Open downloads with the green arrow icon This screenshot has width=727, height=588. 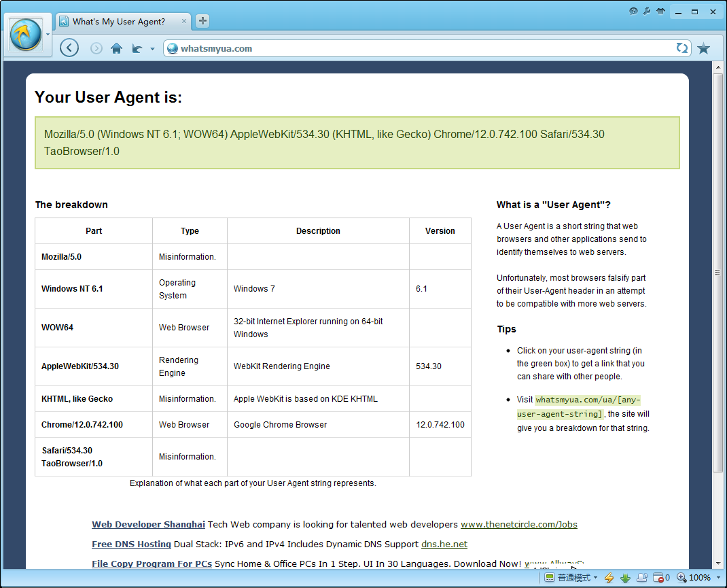[x=626, y=578]
